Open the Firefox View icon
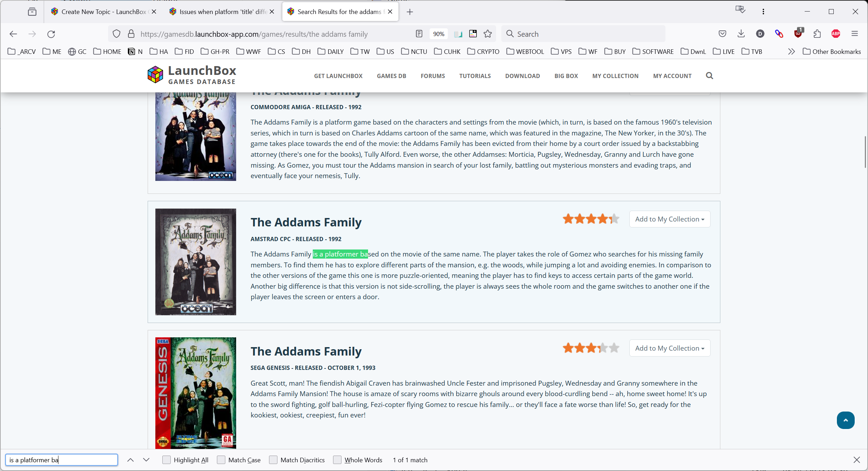The image size is (868, 471). click(32, 12)
